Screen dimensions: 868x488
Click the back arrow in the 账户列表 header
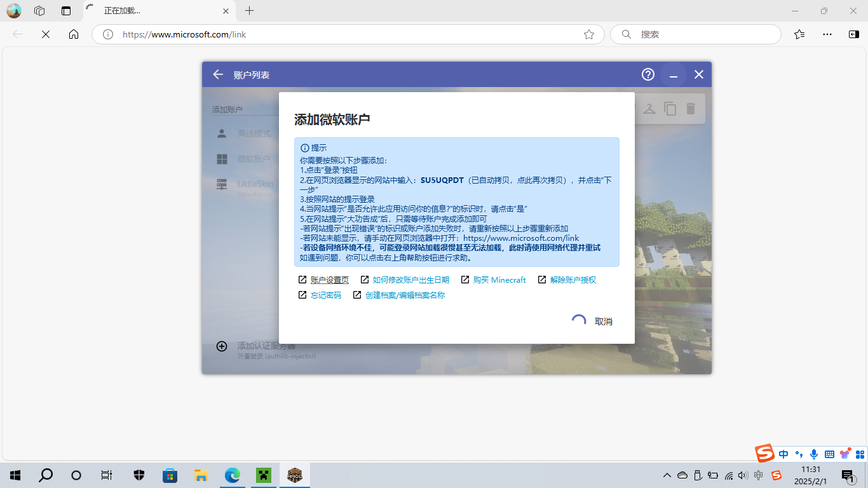tap(218, 74)
